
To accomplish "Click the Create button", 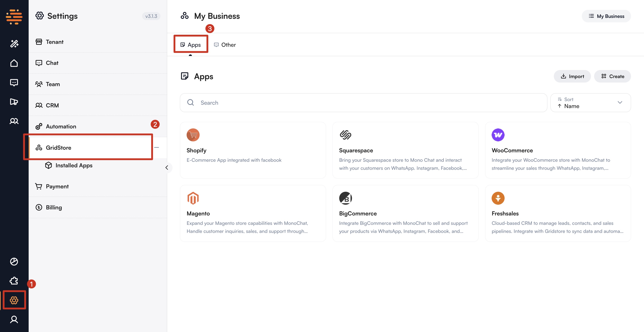I will pyautogui.click(x=612, y=76).
